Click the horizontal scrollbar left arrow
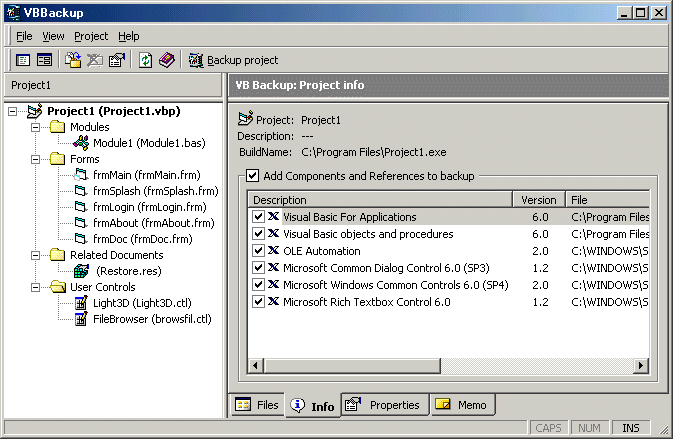This screenshot has width=673, height=439. click(x=256, y=366)
